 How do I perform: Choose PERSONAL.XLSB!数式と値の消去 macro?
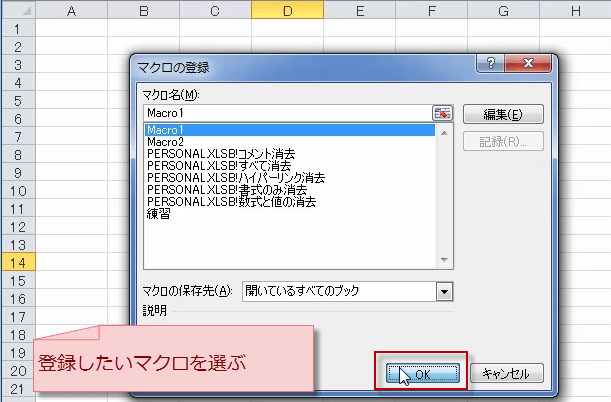click(231, 202)
